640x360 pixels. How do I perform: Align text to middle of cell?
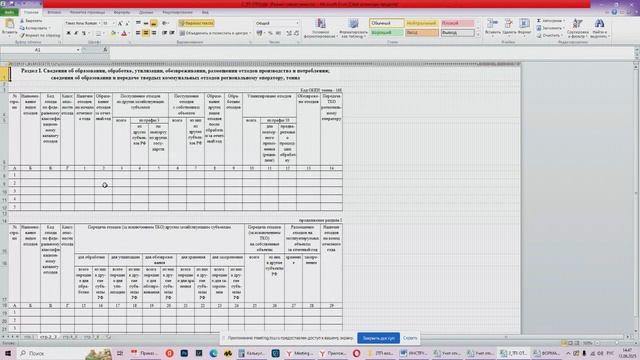tap(146, 23)
